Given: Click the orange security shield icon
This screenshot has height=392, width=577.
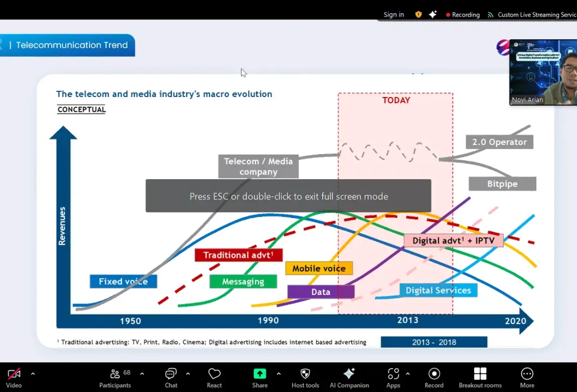Looking at the screenshot, I should tap(419, 15).
